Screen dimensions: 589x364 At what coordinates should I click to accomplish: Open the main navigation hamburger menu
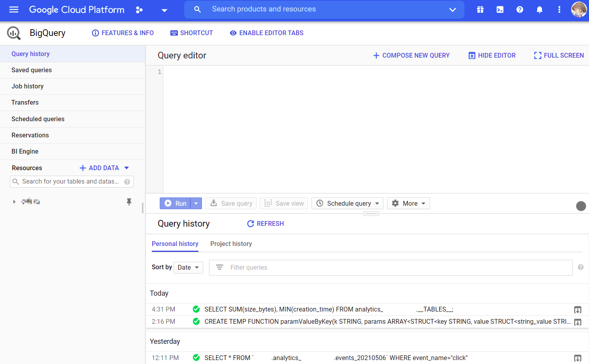14,9
